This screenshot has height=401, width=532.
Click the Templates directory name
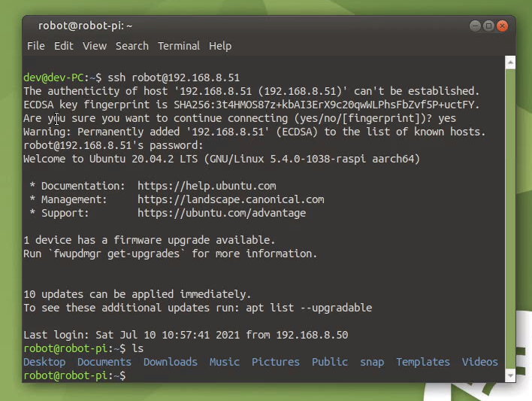pos(423,362)
